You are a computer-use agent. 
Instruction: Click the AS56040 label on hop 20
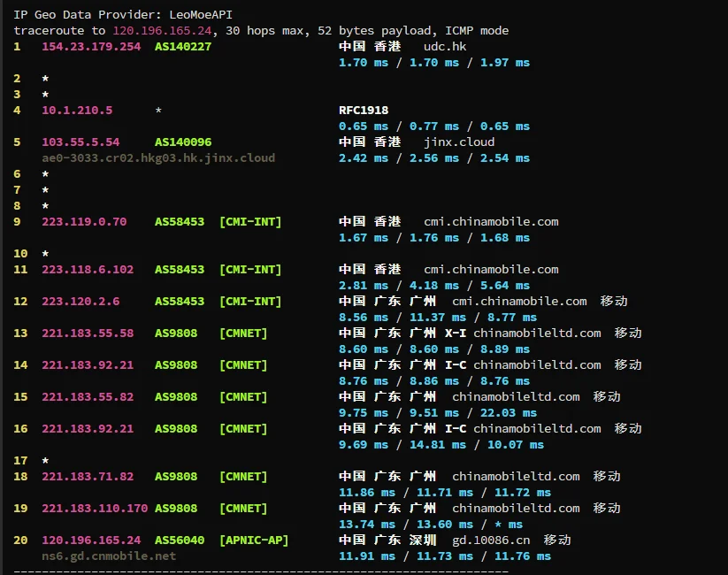(x=180, y=540)
